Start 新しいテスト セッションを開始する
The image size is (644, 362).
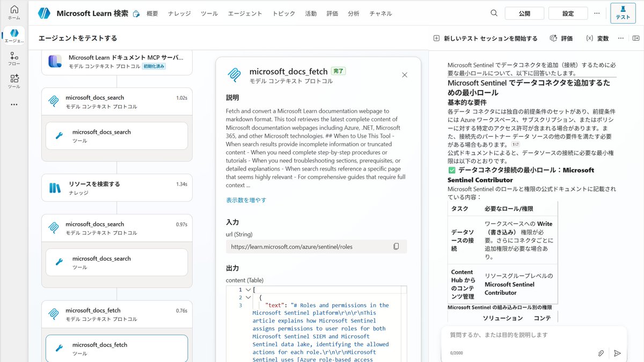[485, 39]
